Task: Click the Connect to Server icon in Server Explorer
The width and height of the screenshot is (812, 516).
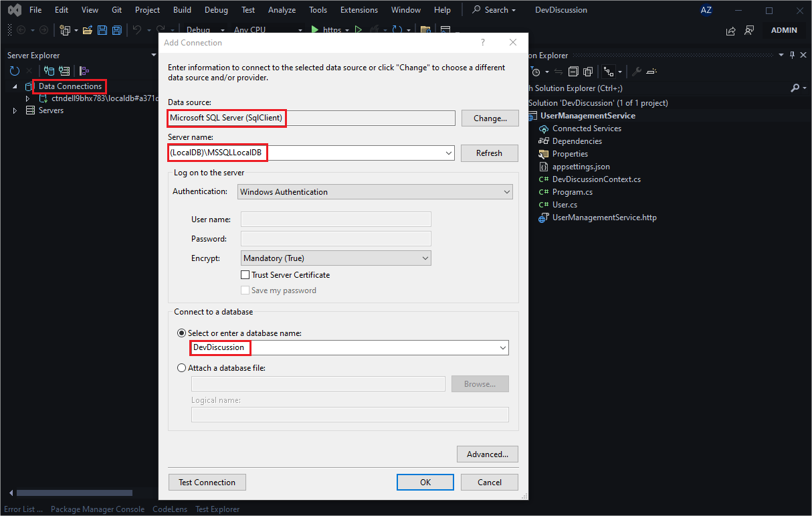Action: pos(64,71)
